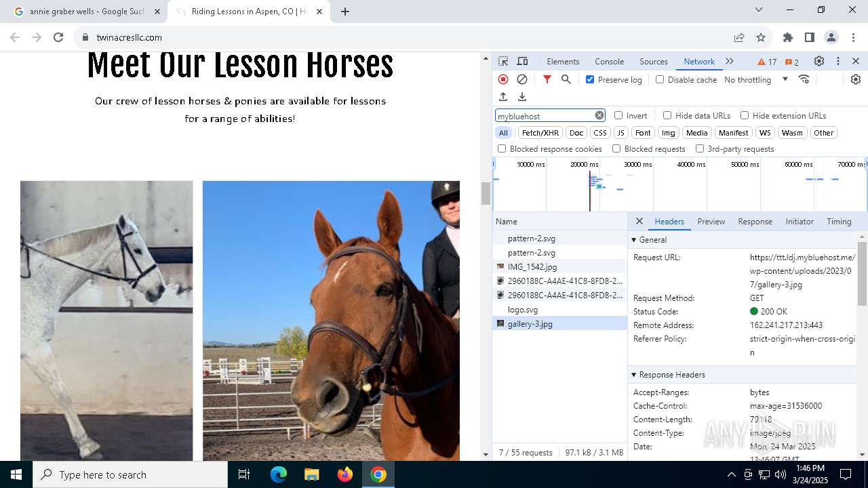The image size is (868, 488).
Task: Filter requests by Doc type
Action: pyautogui.click(x=576, y=133)
